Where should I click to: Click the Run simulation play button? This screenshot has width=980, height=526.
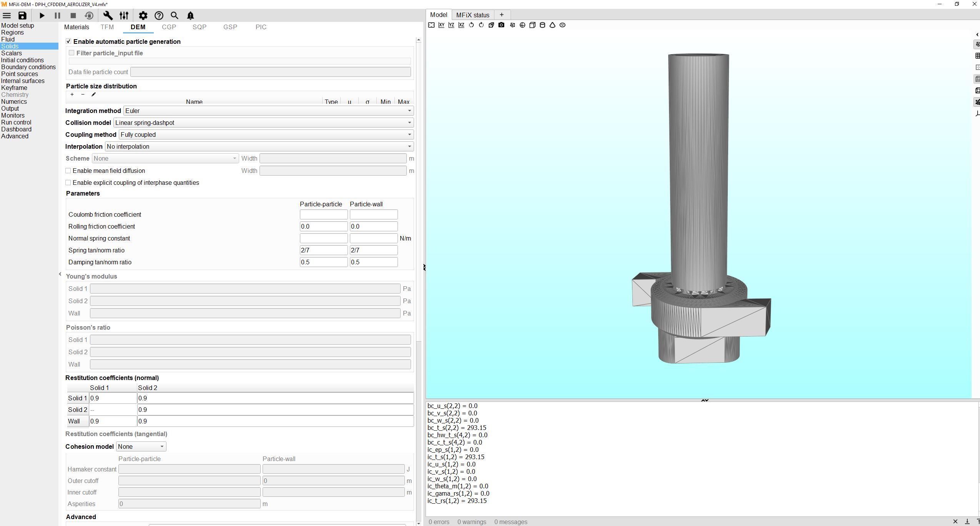[42, 16]
